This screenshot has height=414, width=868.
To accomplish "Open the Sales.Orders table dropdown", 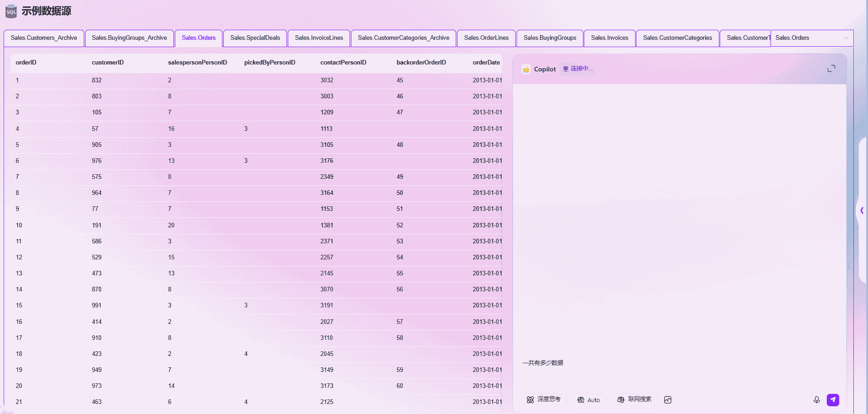I will pyautogui.click(x=812, y=38).
